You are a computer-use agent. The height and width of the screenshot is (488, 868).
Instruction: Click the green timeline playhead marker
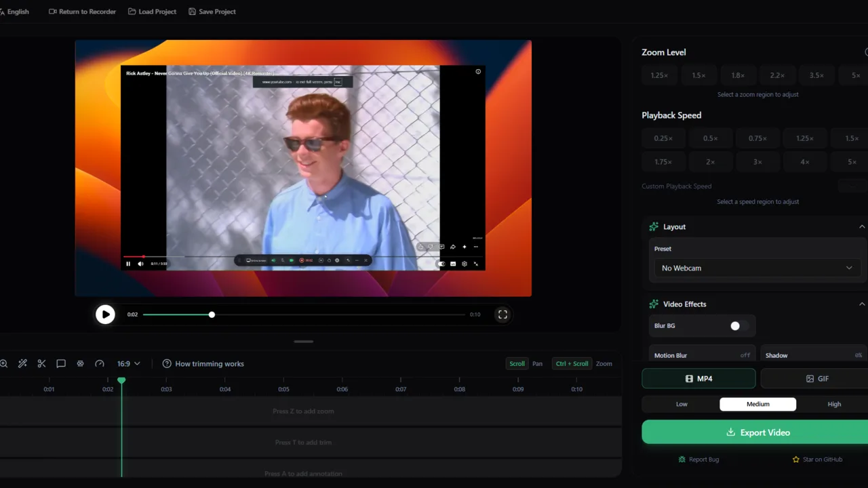(121, 381)
